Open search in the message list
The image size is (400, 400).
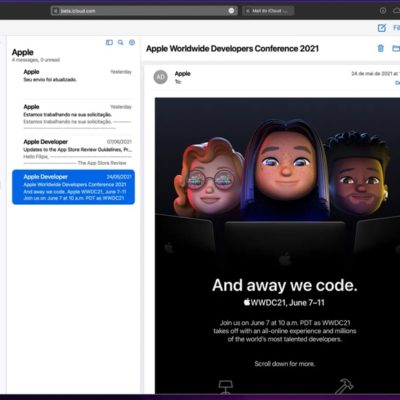121,42
